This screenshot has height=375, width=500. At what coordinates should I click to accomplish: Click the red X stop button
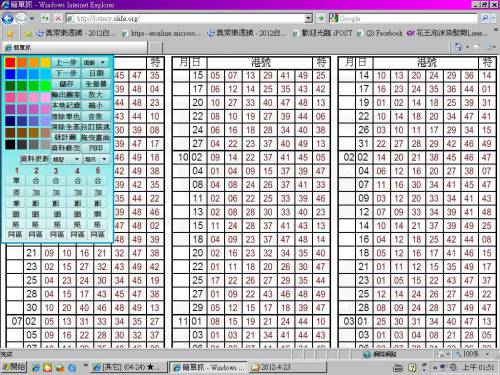click(58, 18)
